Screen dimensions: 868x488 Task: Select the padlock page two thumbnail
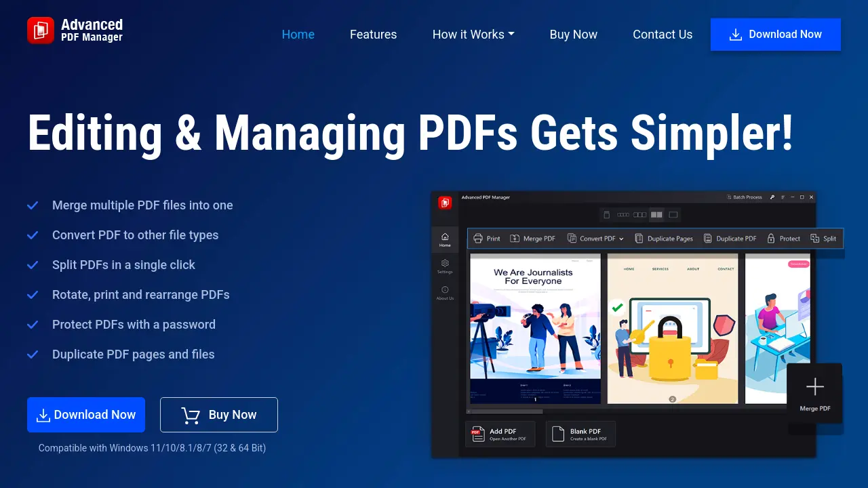tap(673, 329)
